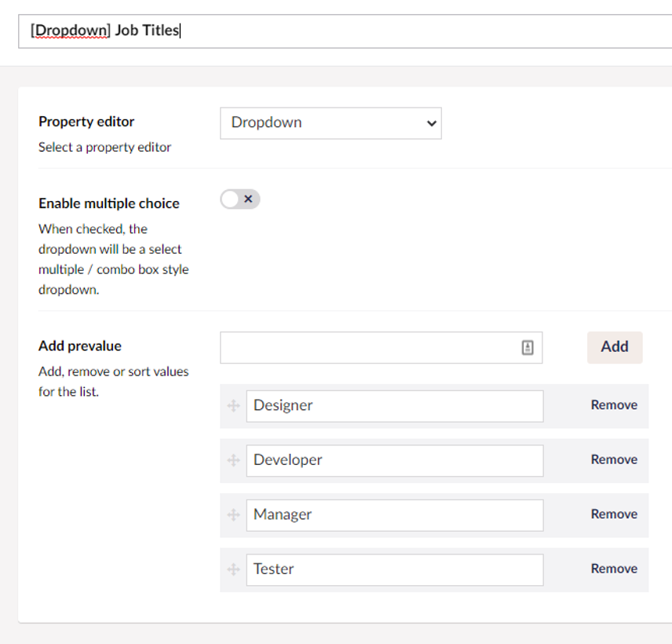Click the "Enable multiple choice" label
Image resolution: width=672 pixels, height=644 pixels.
(x=109, y=203)
